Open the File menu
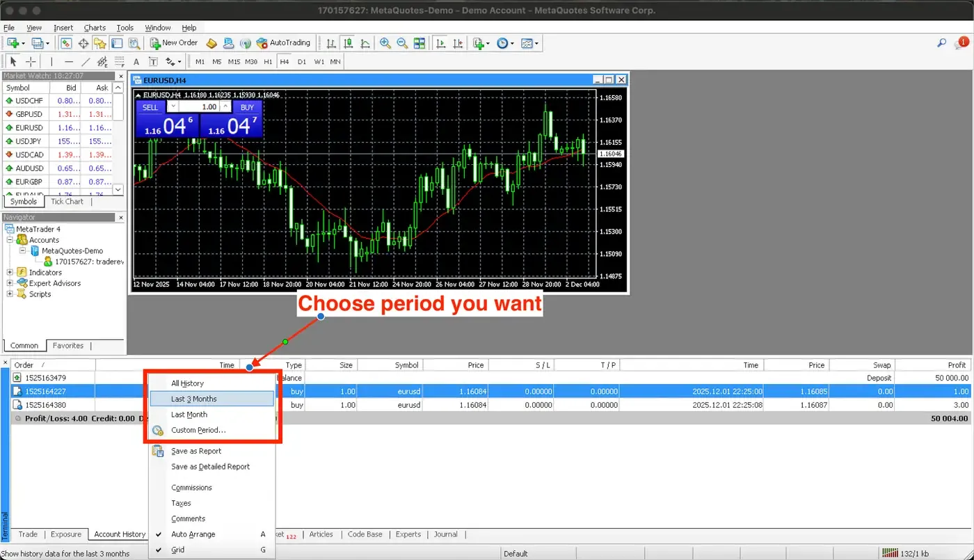Viewport: 974px width, 560px height. click(9, 28)
